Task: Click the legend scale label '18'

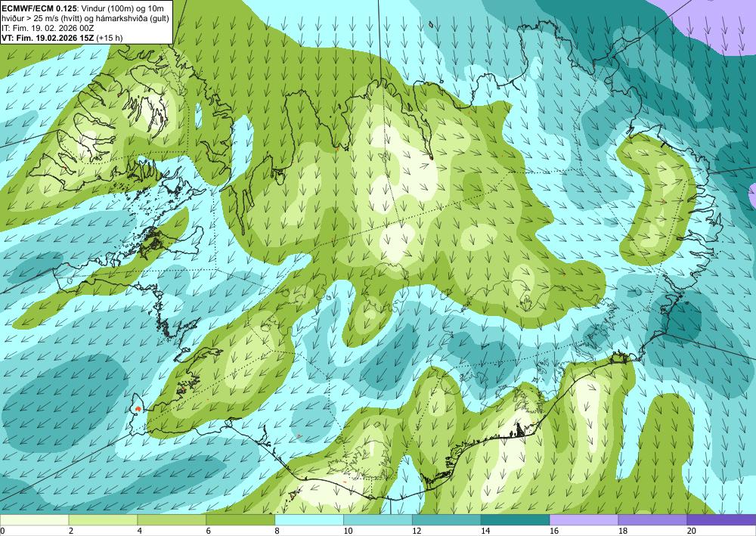Action: pos(622,531)
